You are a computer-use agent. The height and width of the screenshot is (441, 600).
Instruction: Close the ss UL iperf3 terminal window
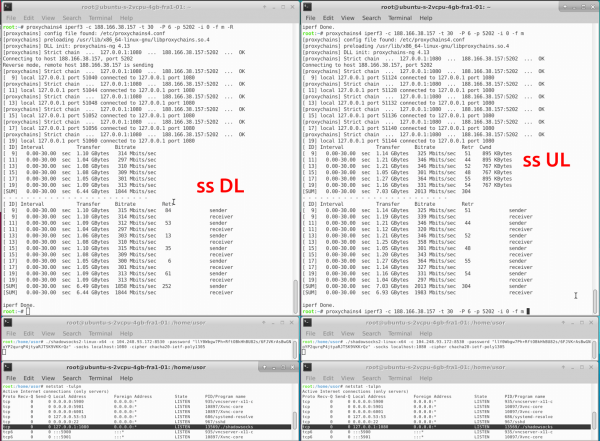[593, 6]
